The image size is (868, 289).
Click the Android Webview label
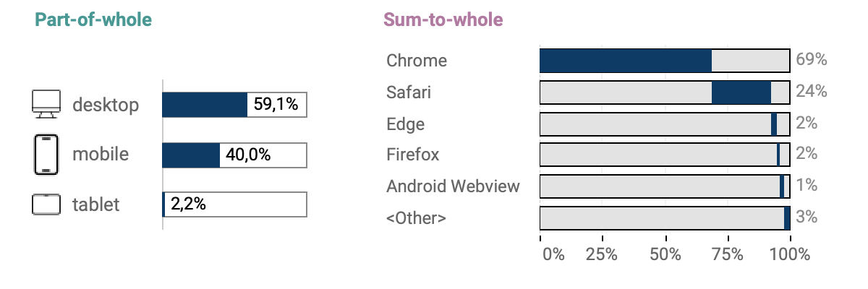coord(453,186)
